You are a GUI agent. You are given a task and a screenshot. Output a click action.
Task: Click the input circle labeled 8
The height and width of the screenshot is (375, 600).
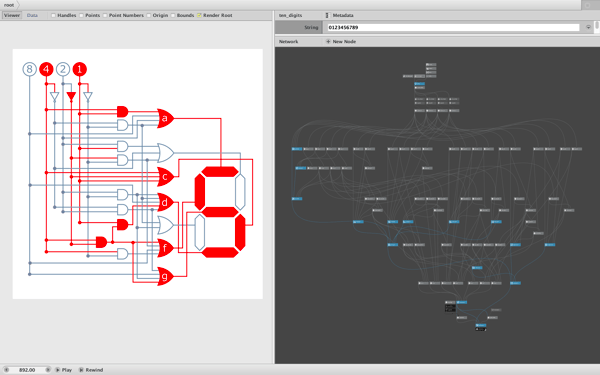click(29, 69)
